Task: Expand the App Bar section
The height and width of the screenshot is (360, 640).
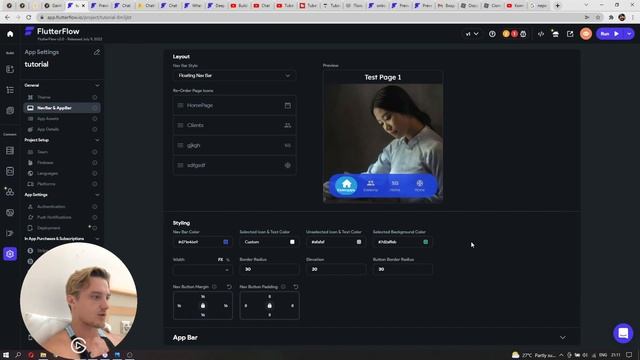Action: click(563, 338)
